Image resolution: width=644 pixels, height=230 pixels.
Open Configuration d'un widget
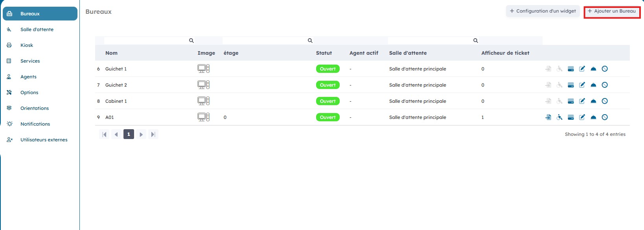click(543, 11)
